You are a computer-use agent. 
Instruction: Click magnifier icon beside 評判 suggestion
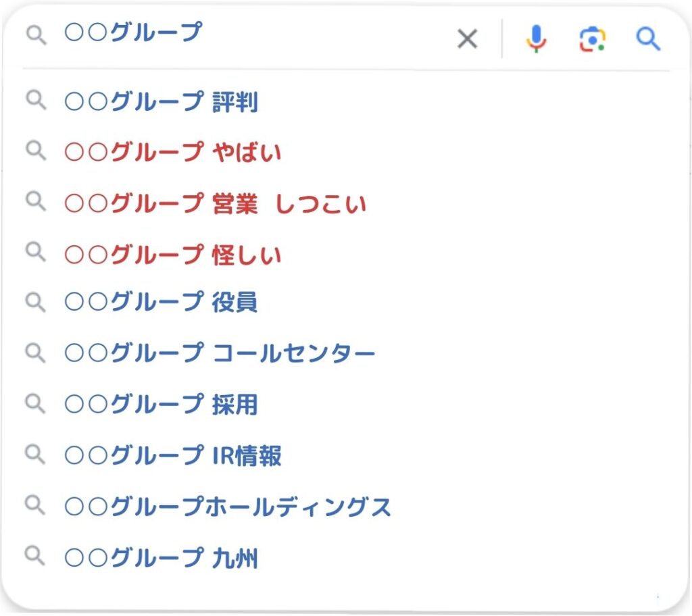pyautogui.click(x=36, y=101)
